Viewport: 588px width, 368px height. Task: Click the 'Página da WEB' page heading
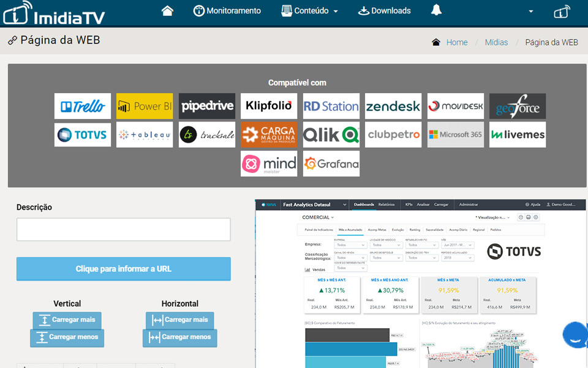pos(60,40)
